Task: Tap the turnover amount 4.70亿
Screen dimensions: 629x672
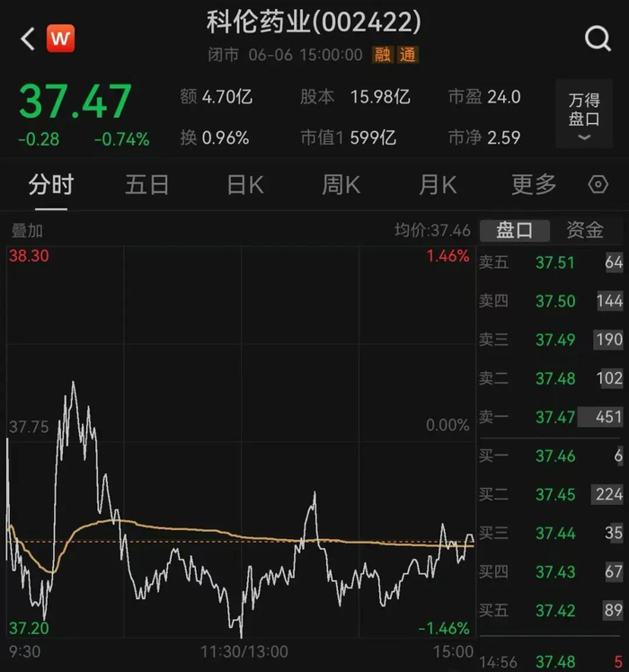Action: click(227, 97)
